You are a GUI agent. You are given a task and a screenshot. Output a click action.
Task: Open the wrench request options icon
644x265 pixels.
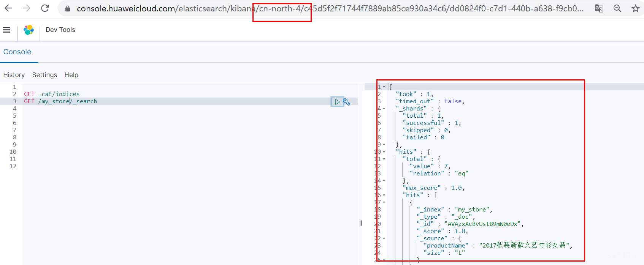347,102
